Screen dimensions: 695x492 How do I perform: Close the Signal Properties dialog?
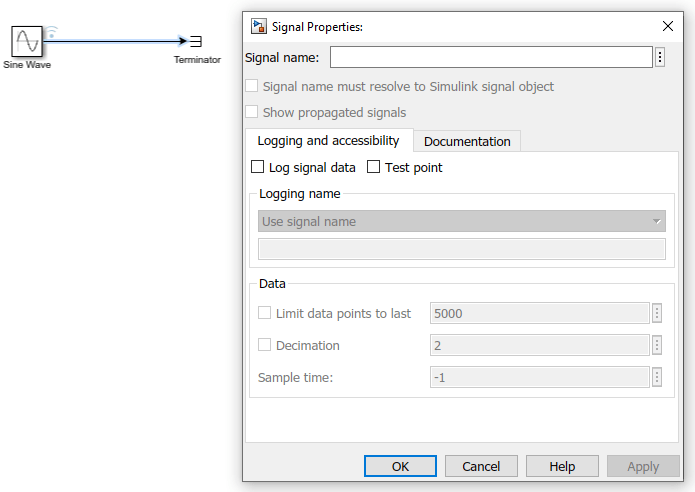pyautogui.click(x=668, y=26)
